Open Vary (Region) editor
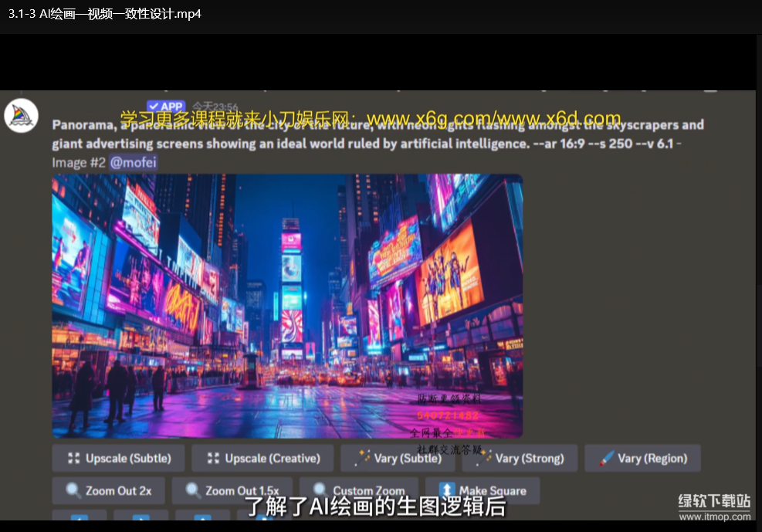Screen dimensions: 762x532 642,458
